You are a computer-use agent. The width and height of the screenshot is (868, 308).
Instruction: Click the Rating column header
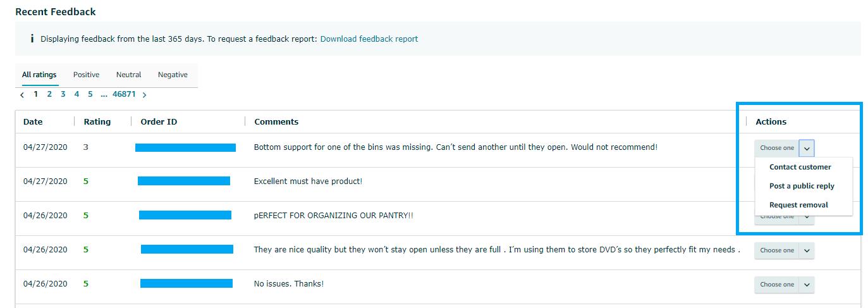pyautogui.click(x=97, y=121)
